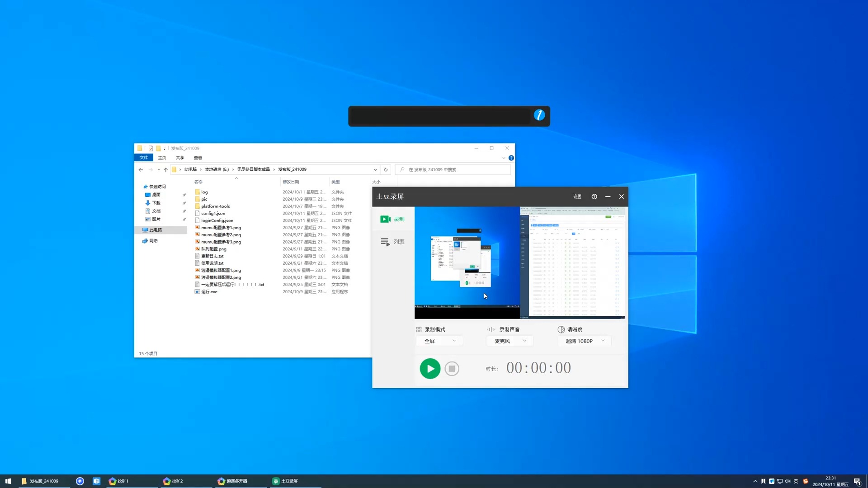Open the 查看 ribbon tab
Viewport: 868px width, 488px height.
[x=198, y=158]
